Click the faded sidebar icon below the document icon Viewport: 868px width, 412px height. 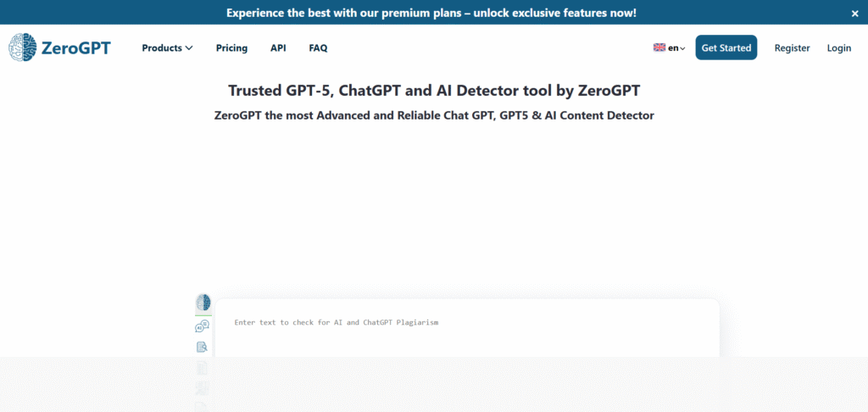coord(203,388)
